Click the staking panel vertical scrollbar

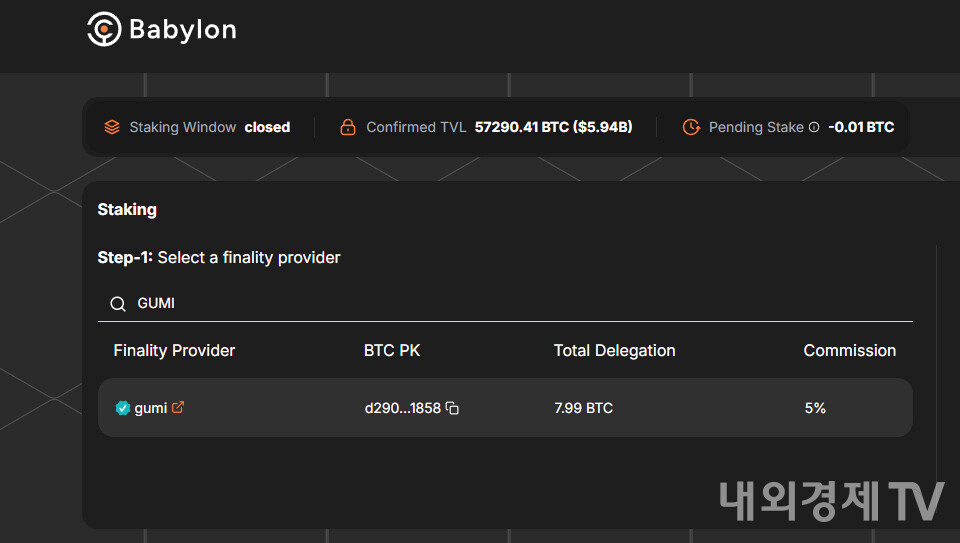pyautogui.click(x=937, y=360)
